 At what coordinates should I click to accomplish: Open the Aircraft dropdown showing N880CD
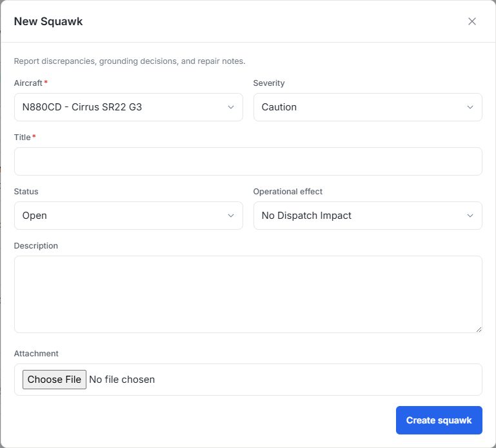(128, 107)
